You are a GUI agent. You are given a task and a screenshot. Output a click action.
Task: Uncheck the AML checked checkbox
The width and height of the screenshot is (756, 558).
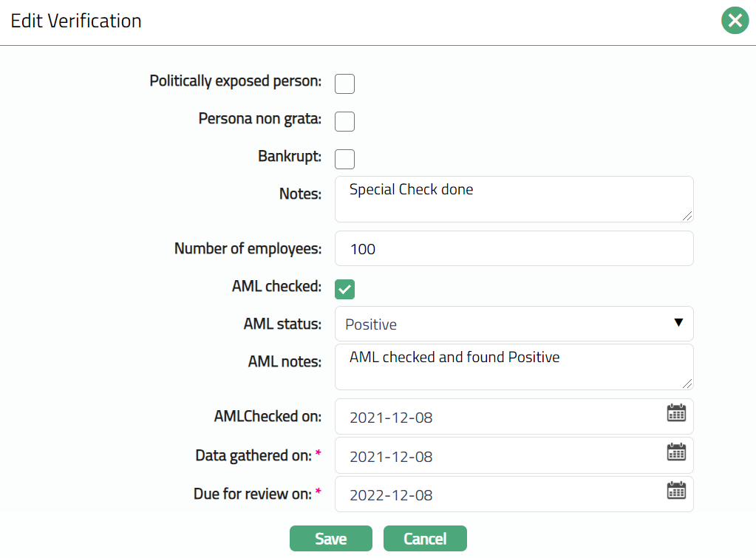click(x=344, y=289)
